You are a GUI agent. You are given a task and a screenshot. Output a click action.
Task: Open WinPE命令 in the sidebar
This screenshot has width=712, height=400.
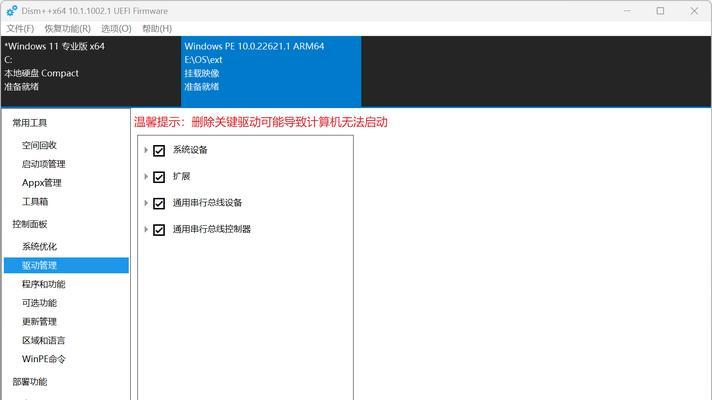pos(44,359)
